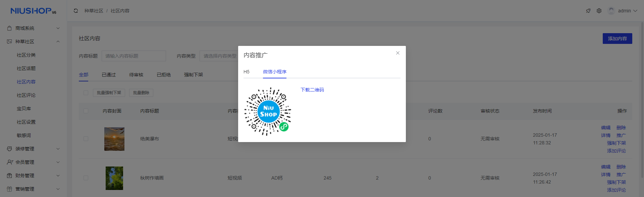Toggle the batch-action checkbox beside 批量强制下架

pyautogui.click(x=86, y=93)
